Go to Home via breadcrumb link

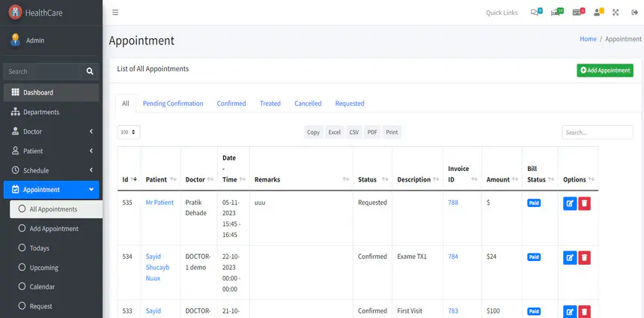(588, 39)
